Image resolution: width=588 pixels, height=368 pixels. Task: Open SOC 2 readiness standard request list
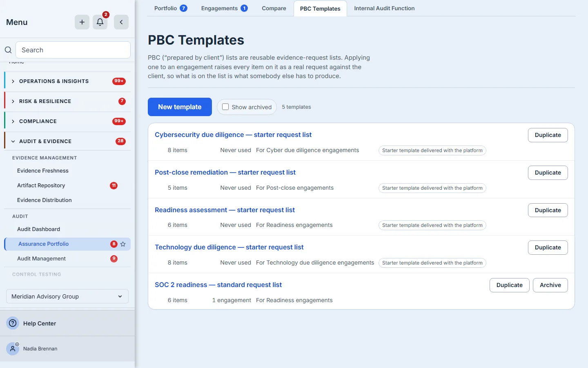pyautogui.click(x=218, y=285)
